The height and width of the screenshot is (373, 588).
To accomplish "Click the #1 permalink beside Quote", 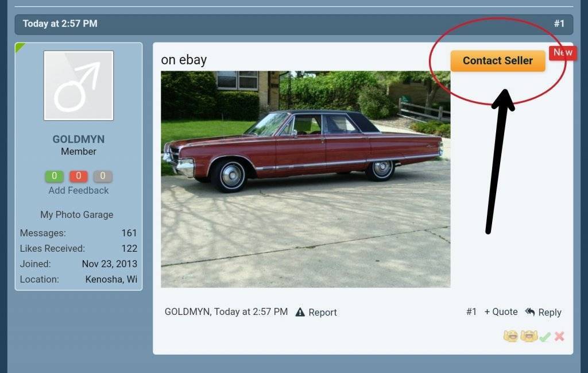I will pyautogui.click(x=471, y=312).
